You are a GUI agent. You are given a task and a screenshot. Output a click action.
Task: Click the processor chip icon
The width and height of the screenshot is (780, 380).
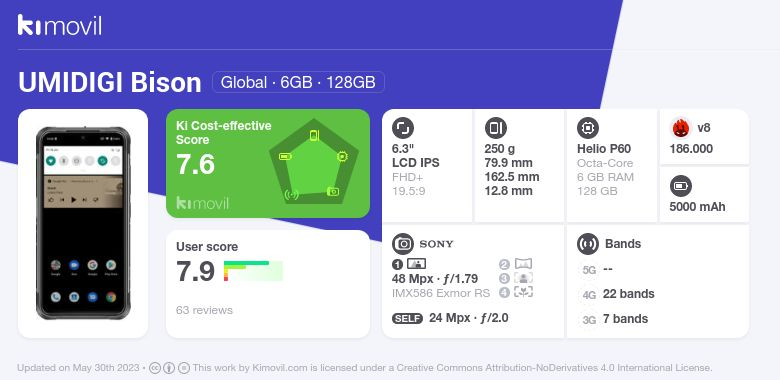point(588,128)
